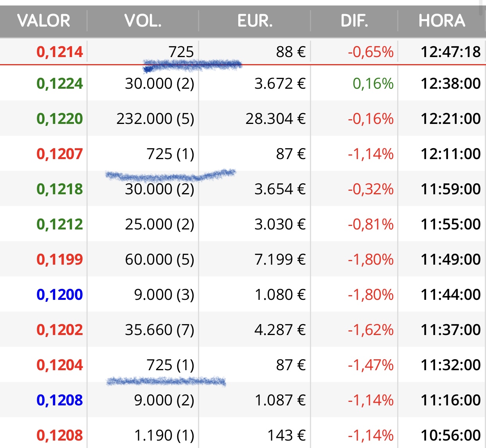Open the row timed 12:38:00
The width and height of the screenshot is (486, 448).
243,83
